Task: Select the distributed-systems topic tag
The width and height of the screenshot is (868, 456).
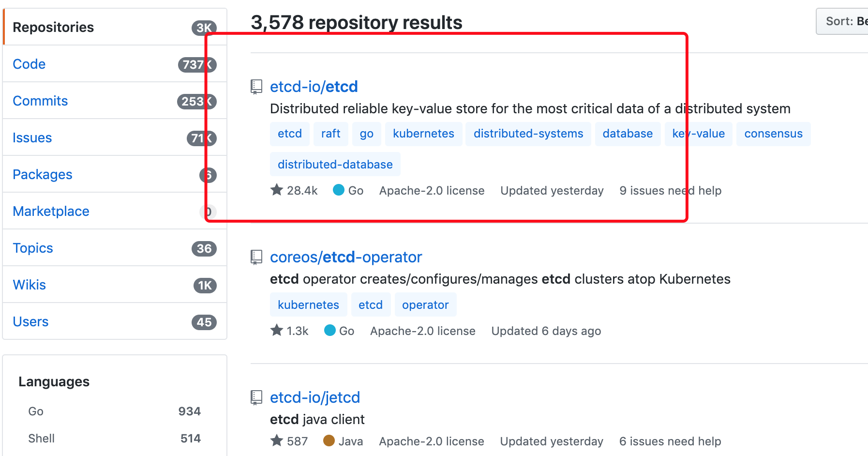Action: (x=528, y=134)
